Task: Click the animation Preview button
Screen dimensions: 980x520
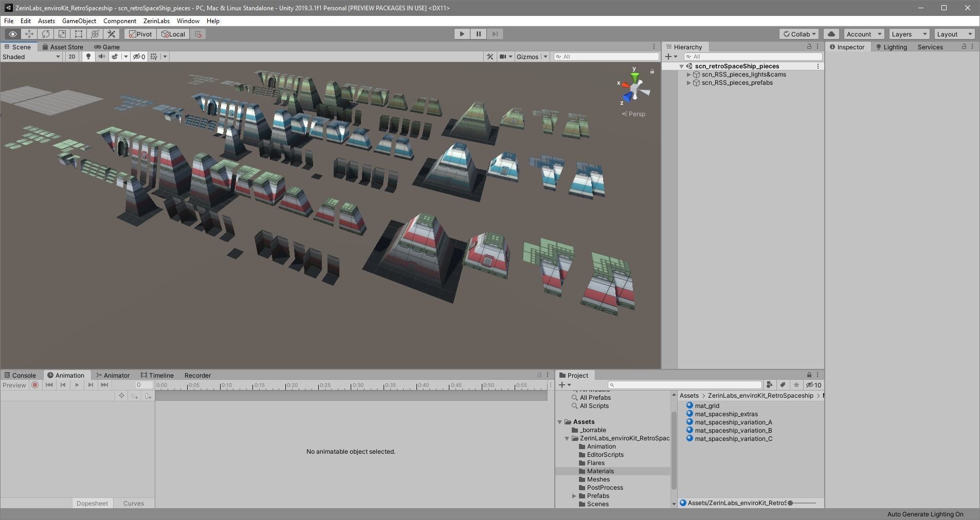Action: (14, 385)
